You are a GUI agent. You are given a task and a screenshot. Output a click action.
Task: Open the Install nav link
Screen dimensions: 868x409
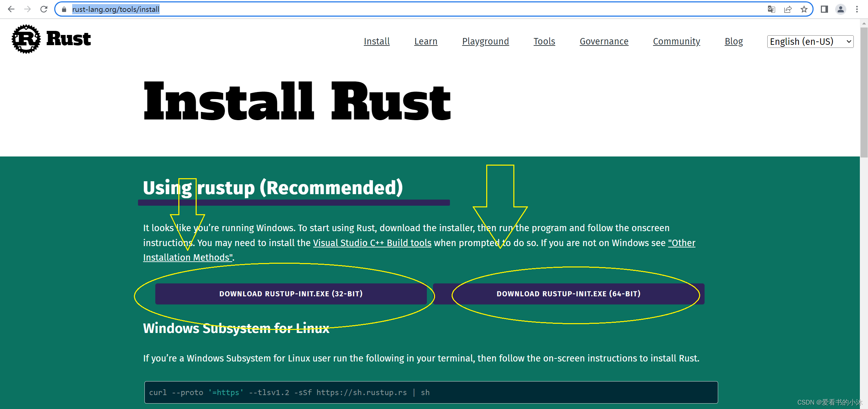(x=377, y=41)
